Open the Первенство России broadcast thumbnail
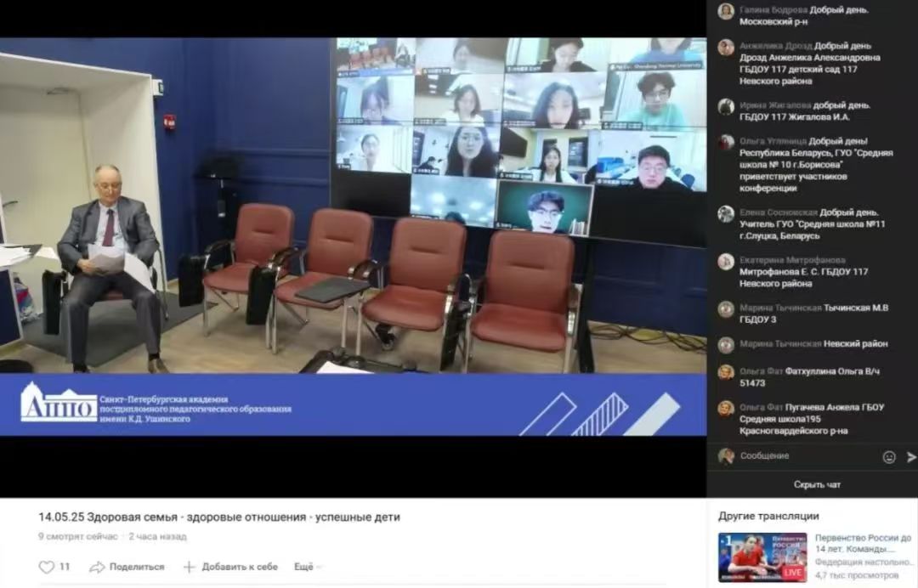918x588 pixels. pyautogui.click(x=762, y=557)
